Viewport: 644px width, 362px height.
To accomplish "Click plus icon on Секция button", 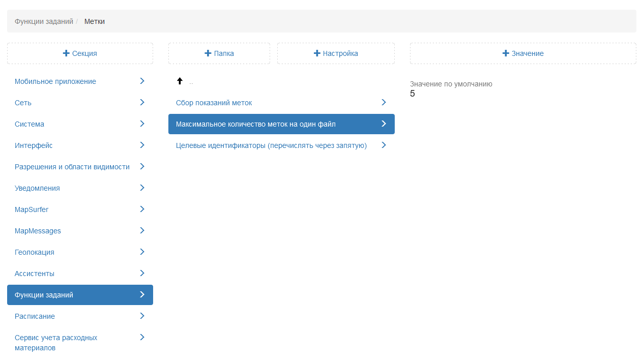I will (66, 53).
